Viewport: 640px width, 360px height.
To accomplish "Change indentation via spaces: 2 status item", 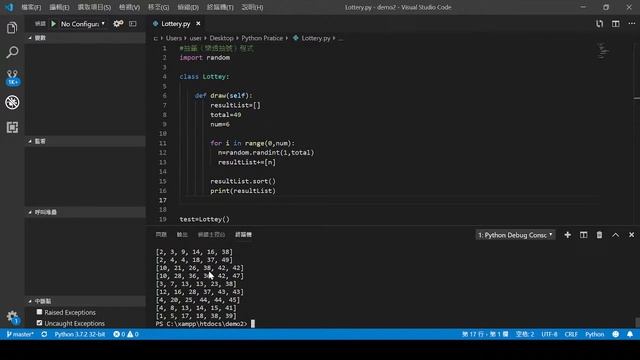I will pyautogui.click(x=524, y=334).
